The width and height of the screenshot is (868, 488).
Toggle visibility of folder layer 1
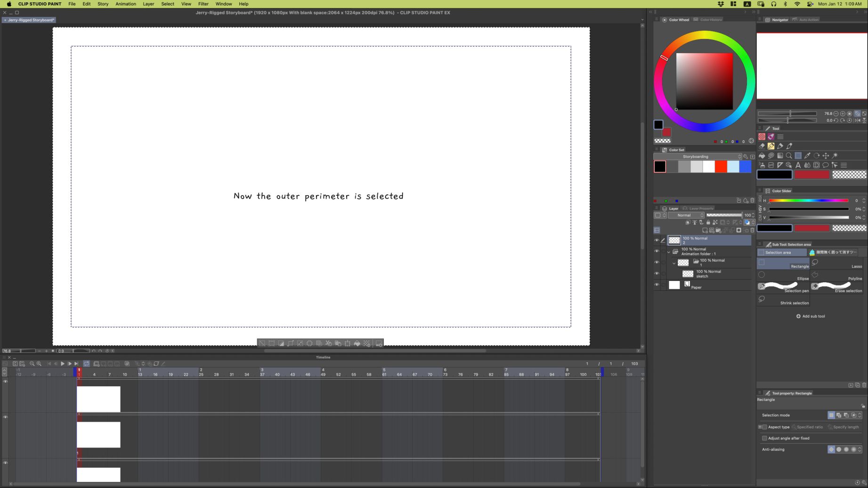point(657,263)
